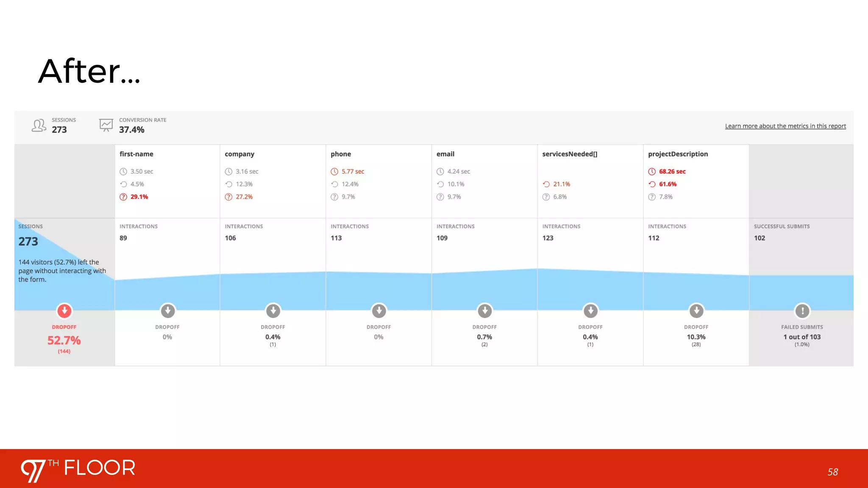
Task: Click the projectDescription dropoff arrow icon
Action: click(x=696, y=311)
